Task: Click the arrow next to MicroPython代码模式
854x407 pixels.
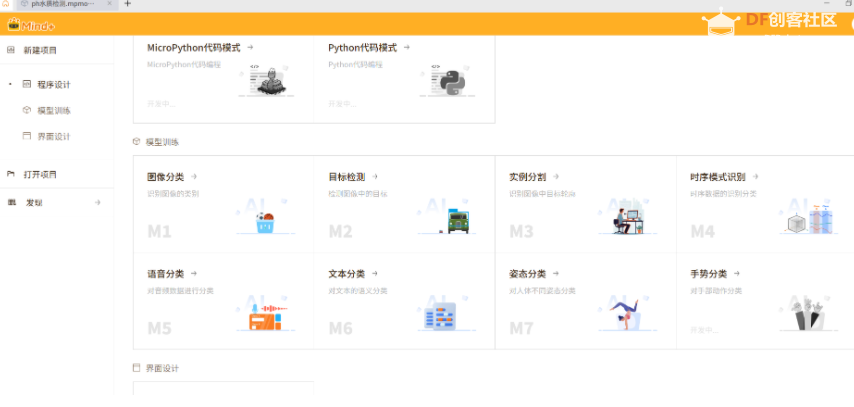Action: point(250,47)
